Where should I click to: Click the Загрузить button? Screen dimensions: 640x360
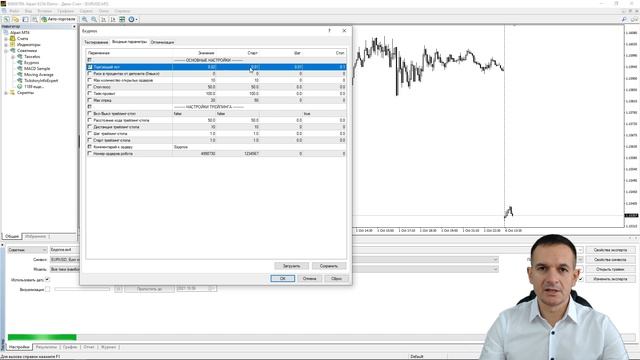pos(291,266)
